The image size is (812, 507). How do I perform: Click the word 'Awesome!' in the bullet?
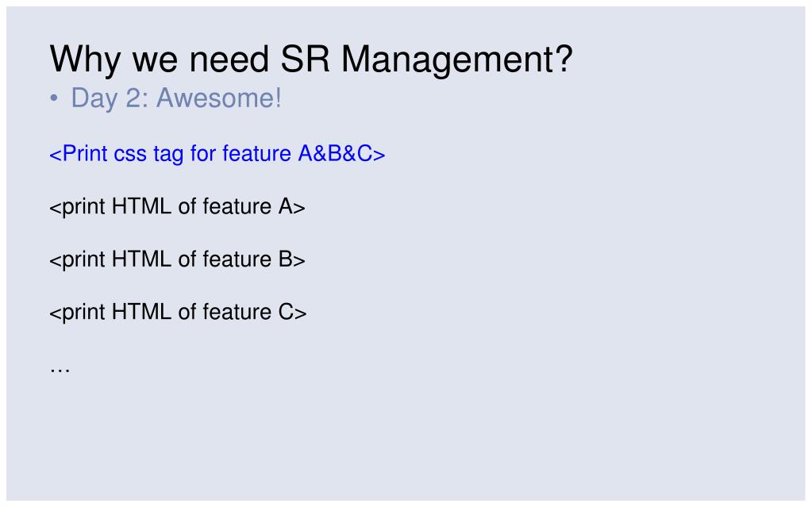[x=219, y=98]
